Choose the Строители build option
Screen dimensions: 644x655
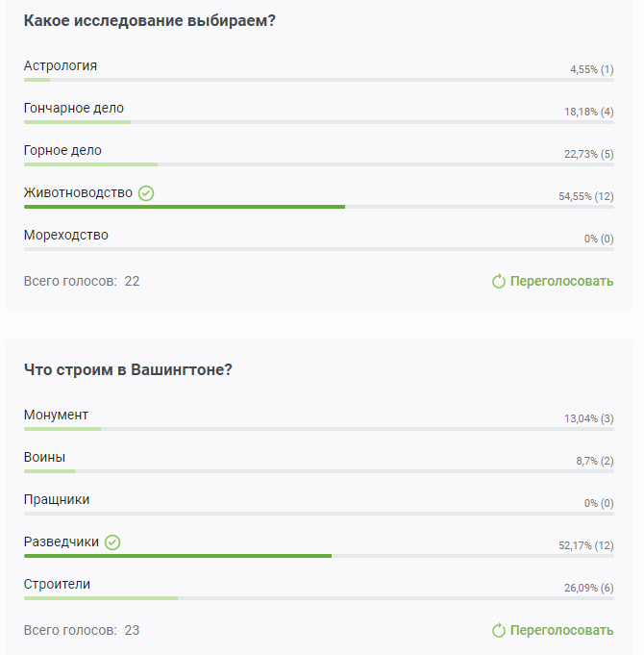click(57, 585)
